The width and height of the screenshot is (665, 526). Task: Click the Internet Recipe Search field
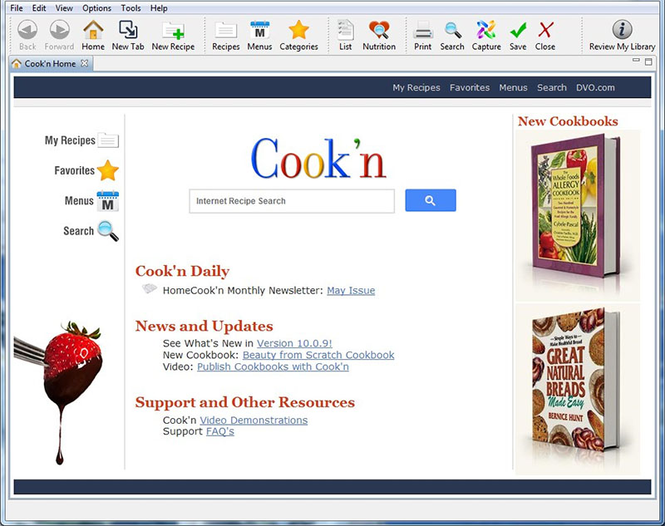pos(292,201)
